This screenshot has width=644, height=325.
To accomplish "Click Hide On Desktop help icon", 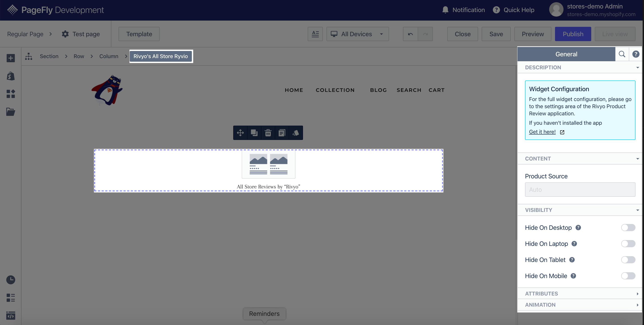I will (578, 228).
